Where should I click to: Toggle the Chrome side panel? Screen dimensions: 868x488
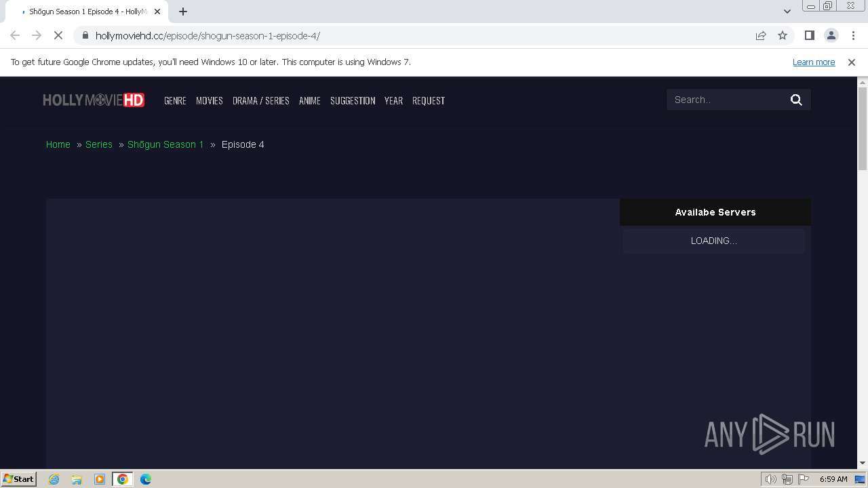pyautogui.click(x=809, y=35)
